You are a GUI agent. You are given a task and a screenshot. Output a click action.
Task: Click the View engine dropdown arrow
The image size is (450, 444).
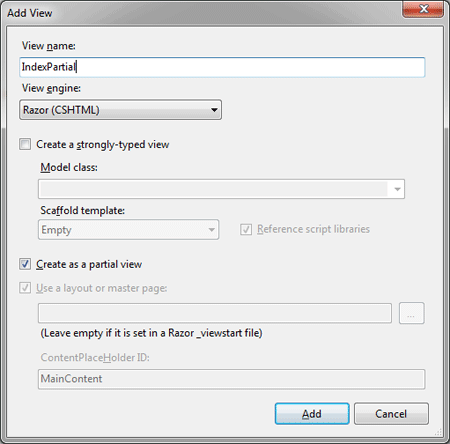(214, 110)
